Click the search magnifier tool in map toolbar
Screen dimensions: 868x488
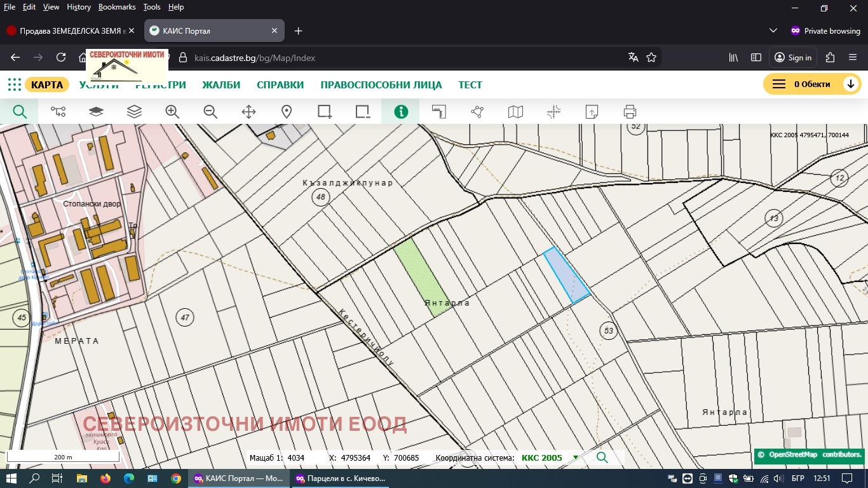[x=20, y=112]
